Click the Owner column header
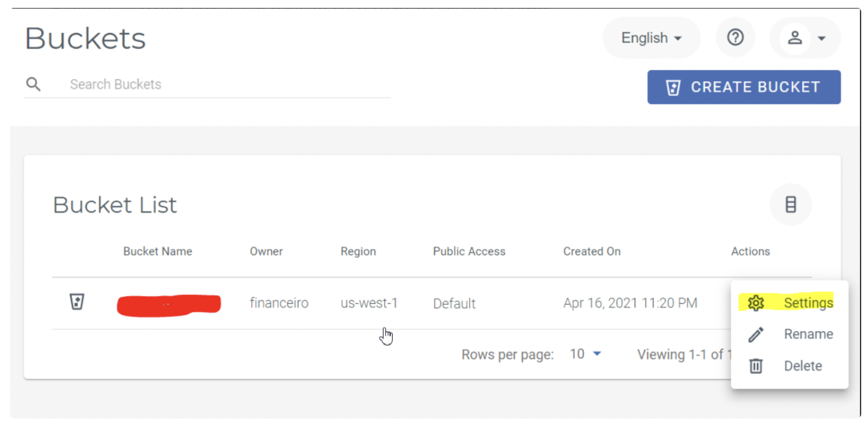The image size is (868, 427). click(266, 252)
